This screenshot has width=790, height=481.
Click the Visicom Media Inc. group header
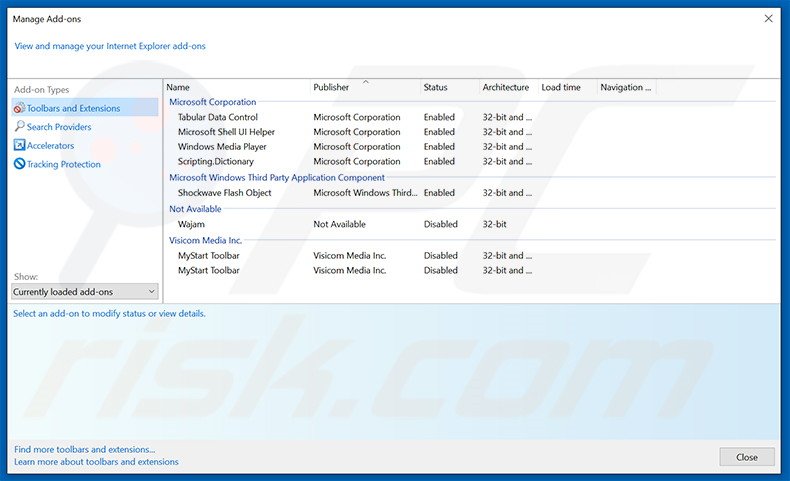(206, 240)
